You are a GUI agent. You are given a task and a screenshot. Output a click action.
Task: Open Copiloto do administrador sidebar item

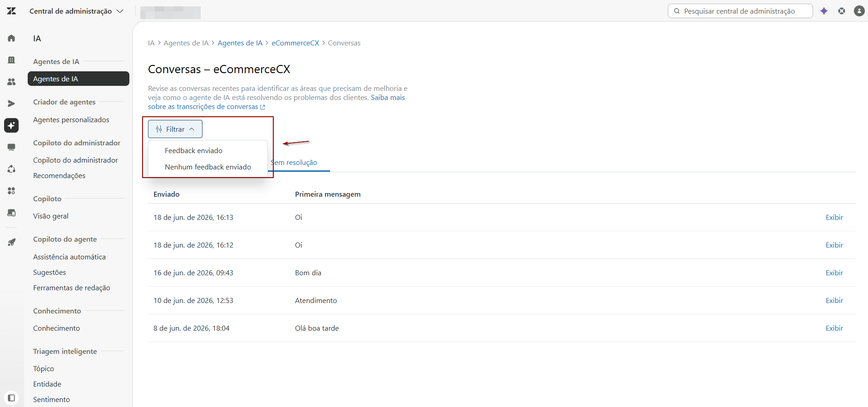tap(75, 160)
